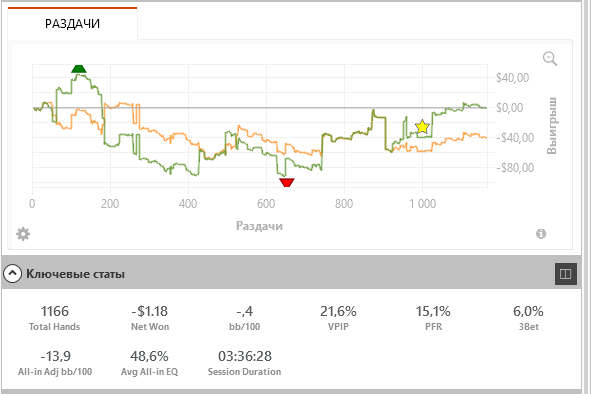591x394 pixels.
Task: Select the РАЗДАЧИ tab
Action: [72, 23]
